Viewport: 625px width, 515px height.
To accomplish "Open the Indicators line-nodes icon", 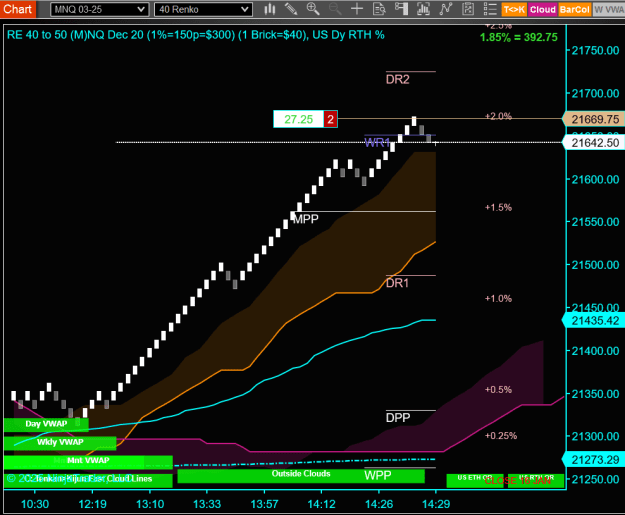I will click(x=446, y=9).
